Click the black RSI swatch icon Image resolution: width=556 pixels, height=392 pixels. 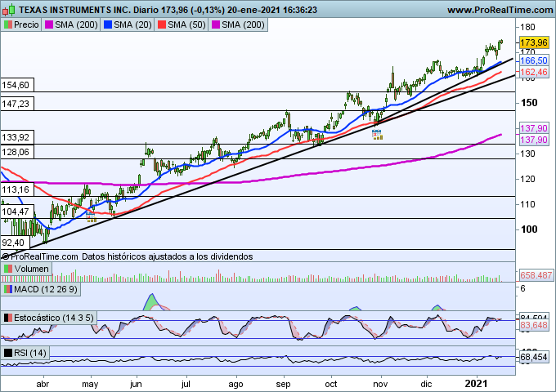point(8,353)
